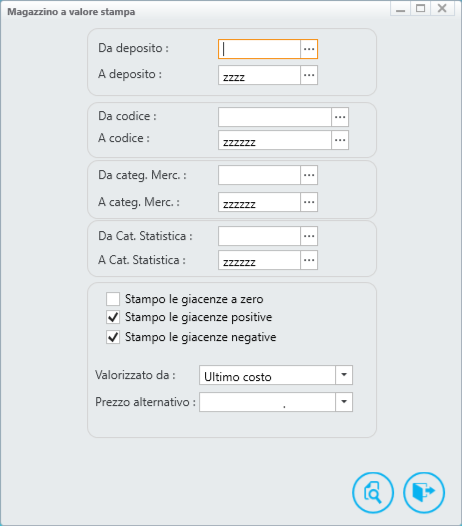Expand the Valorizzato da dropdown

coord(344,375)
